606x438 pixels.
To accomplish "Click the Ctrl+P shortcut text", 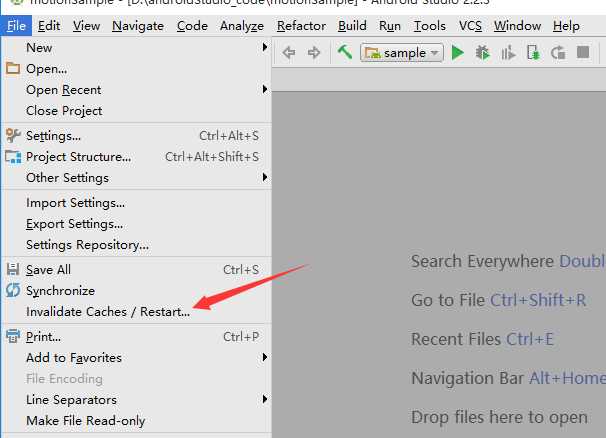I will [241, 336].
